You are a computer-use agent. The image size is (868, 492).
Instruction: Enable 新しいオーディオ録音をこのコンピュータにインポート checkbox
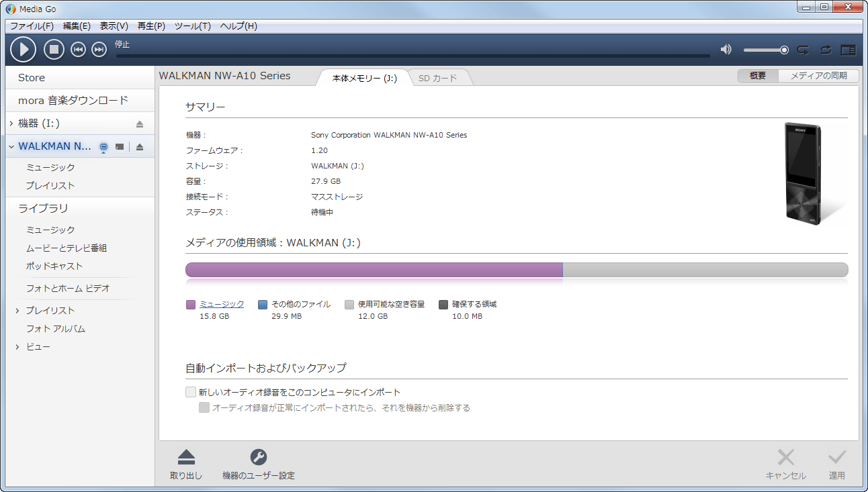(x=191, y=392)
